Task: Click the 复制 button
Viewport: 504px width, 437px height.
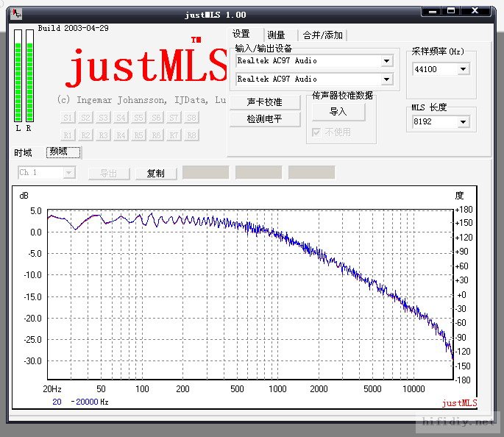Action: 156,173
